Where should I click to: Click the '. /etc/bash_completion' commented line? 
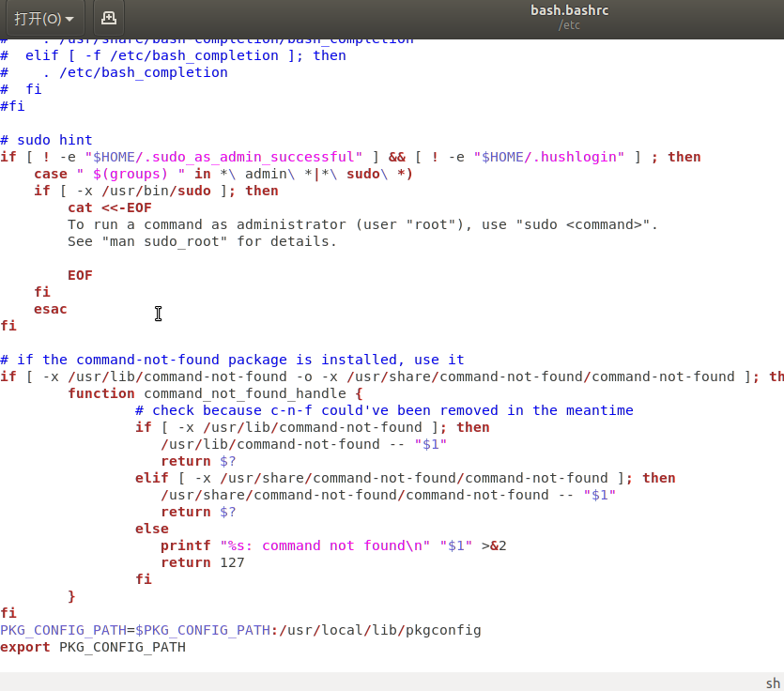pyautogui.click(x=114, y=72)
